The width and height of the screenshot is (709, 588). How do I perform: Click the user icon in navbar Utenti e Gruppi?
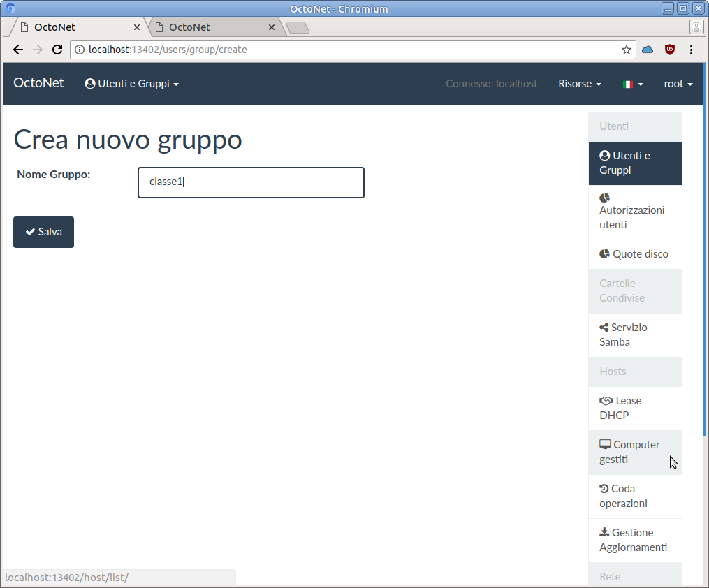(x=90, y=84)
